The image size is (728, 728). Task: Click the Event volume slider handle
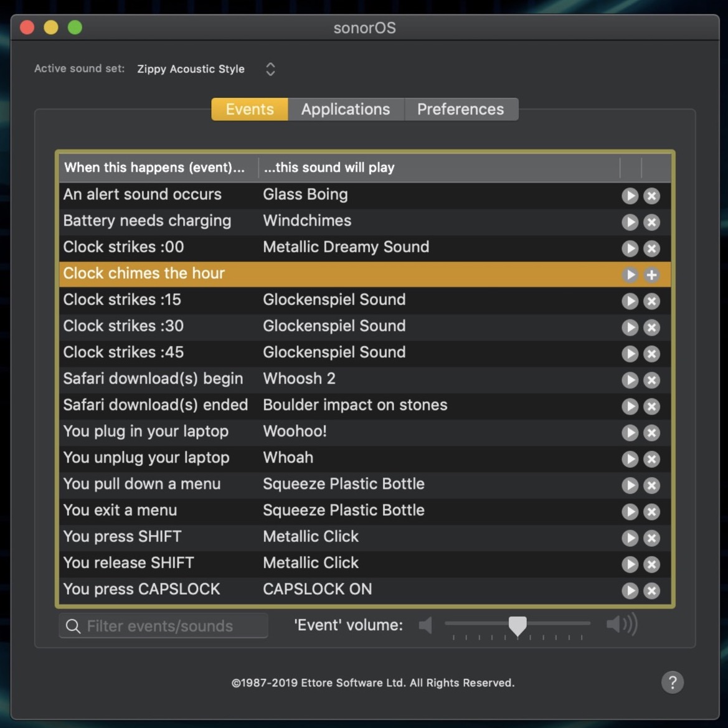(x=518, y=625)
